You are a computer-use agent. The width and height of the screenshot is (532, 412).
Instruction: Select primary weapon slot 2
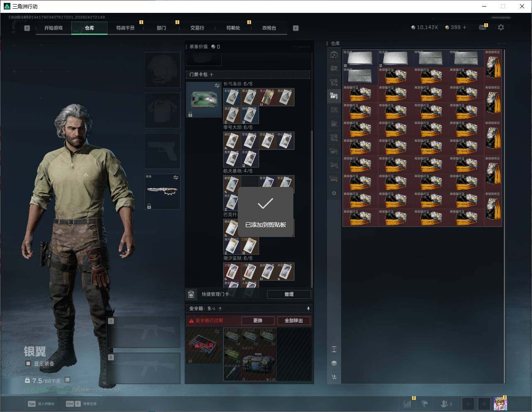pyautogui.click(x=144, y=368)
